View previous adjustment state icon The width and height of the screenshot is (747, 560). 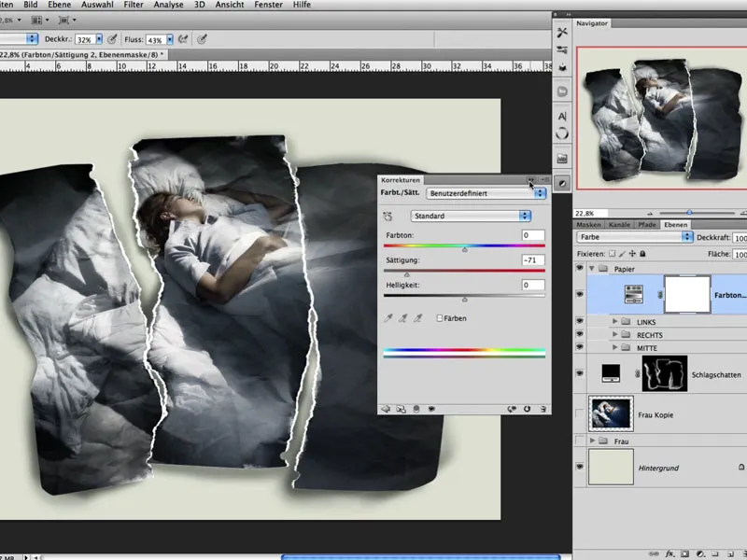click(512, 409)
